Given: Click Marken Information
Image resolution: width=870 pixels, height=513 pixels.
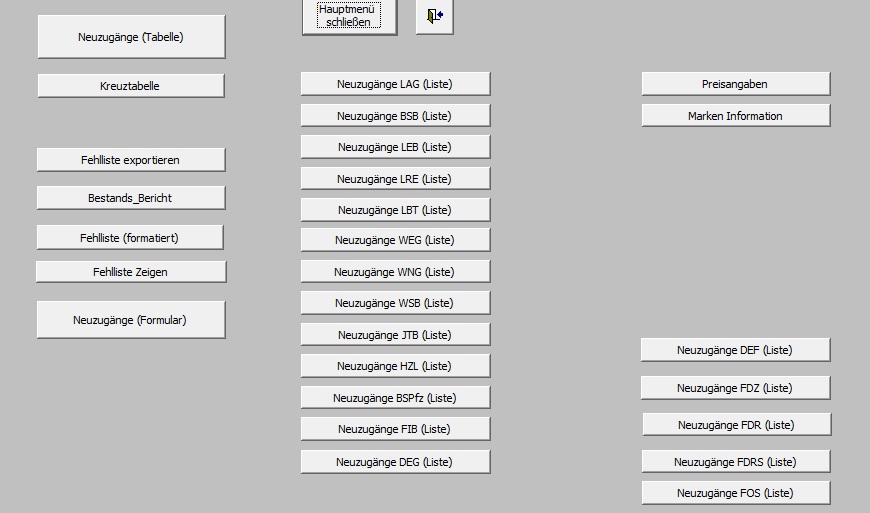Looking at the screenshot, I should pyautogui.click(x=735, y=116).
